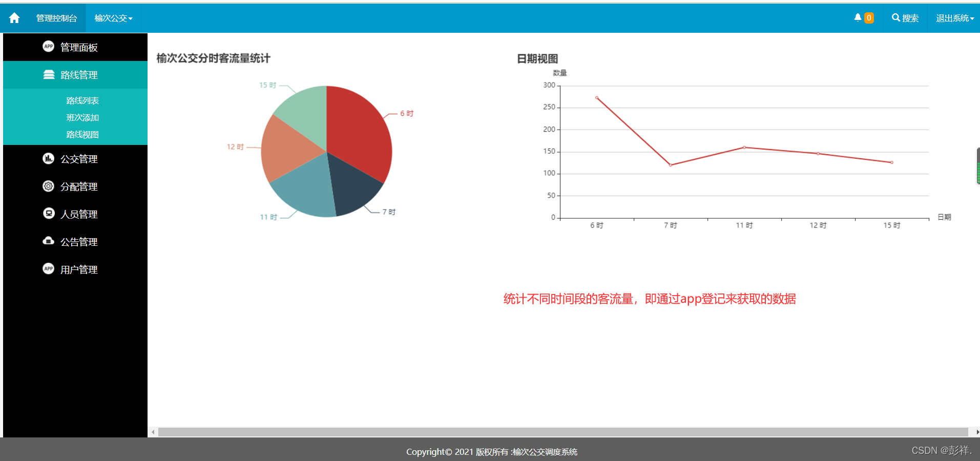Click the horizontal scrollbar track
The width and height of the screenshot is (980, 461).
pos(563,432)
